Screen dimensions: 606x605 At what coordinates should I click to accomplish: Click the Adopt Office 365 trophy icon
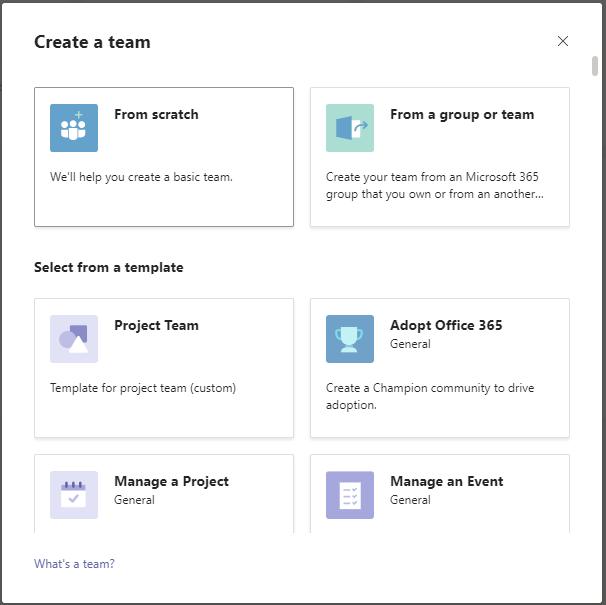(350, 339)
